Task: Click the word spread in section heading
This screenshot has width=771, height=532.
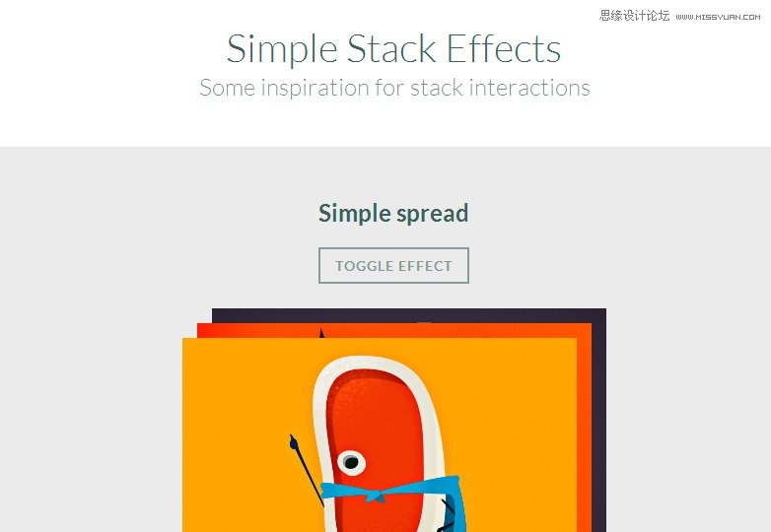Action: point(432,214)
